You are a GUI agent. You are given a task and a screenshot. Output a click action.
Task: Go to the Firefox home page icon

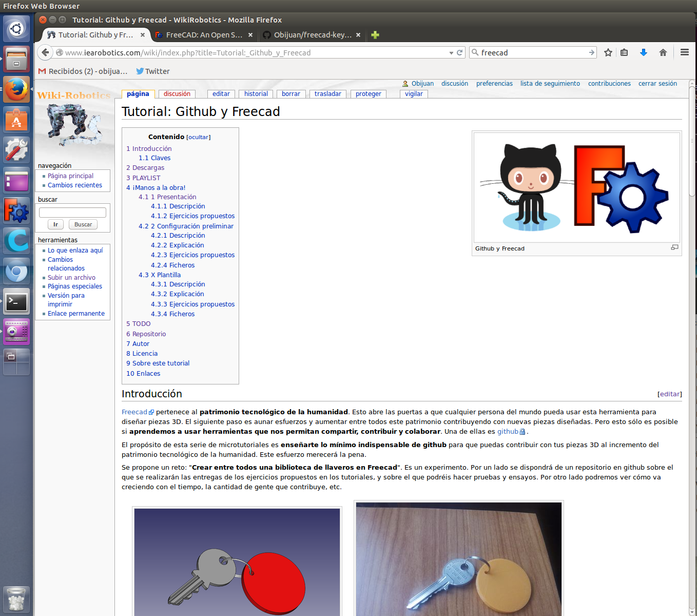point(663,52)
